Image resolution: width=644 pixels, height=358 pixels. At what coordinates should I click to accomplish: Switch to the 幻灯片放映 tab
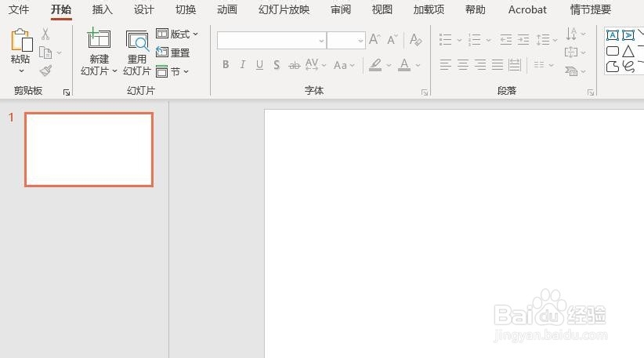(284, 9)
